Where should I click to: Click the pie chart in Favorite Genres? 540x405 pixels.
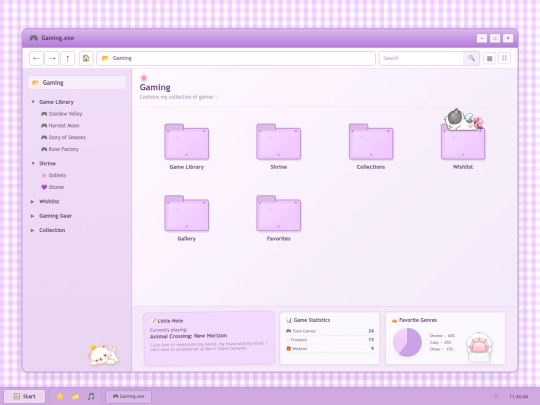[407, 342]
